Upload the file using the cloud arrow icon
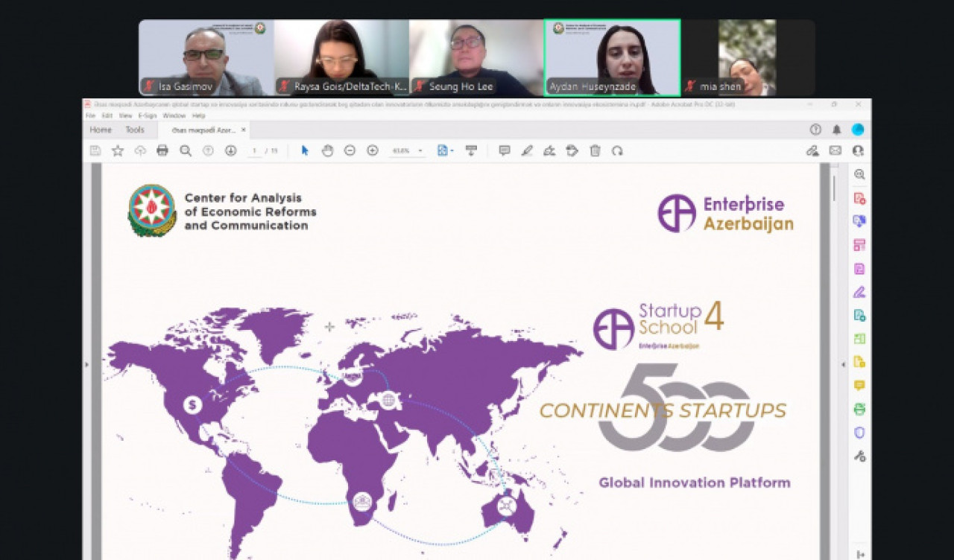The width and height of the screenshot is (954, 560). pyautogui.click(x=140, y=150)
